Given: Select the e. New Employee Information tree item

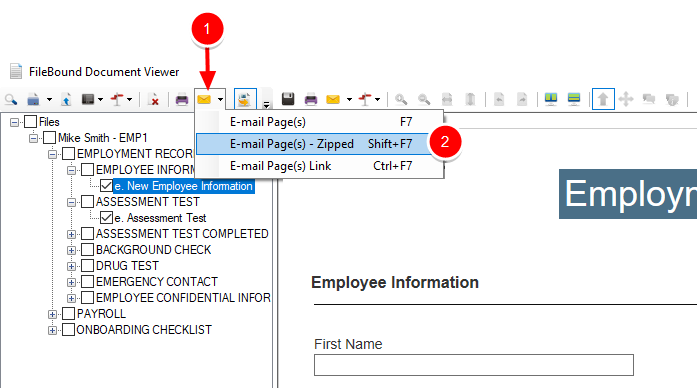Looking at the screenshot, I should (184, 186).
